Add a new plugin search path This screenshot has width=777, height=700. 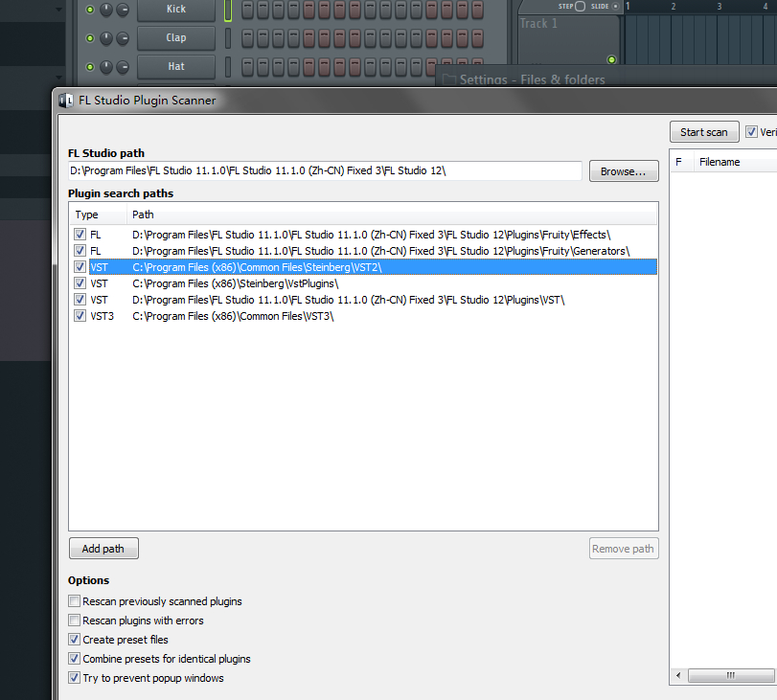click(103, 549)
